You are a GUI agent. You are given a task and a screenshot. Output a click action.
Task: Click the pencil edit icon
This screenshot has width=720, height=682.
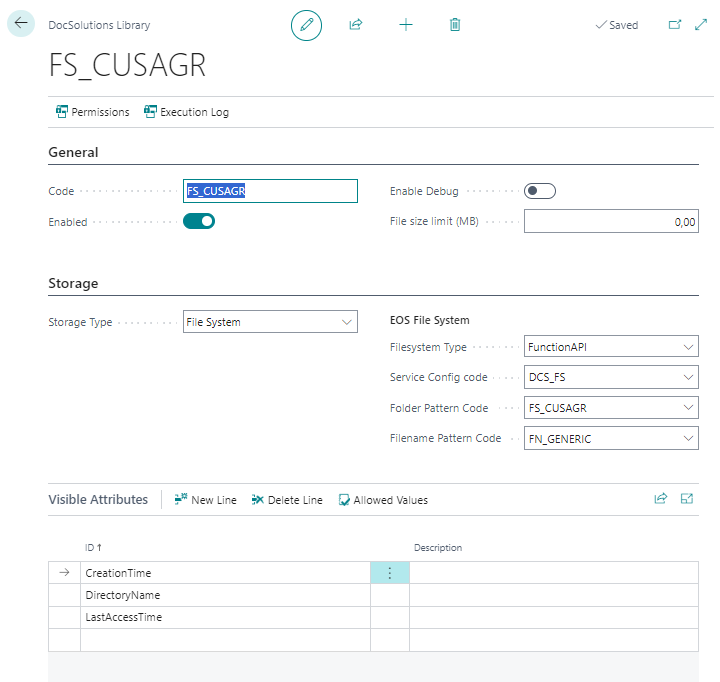coord(307,25)
